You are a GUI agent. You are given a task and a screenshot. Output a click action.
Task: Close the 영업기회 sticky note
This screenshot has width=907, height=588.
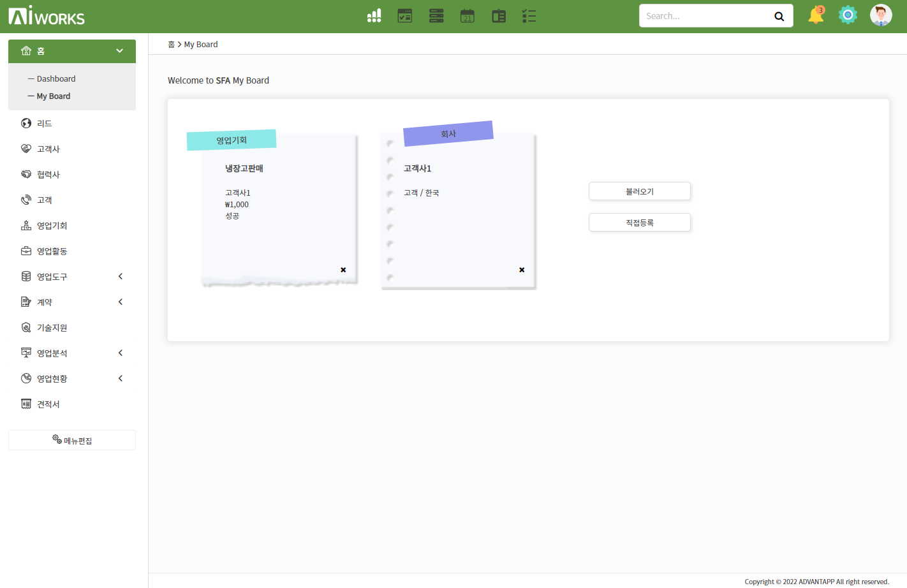(x=343, y=270)
